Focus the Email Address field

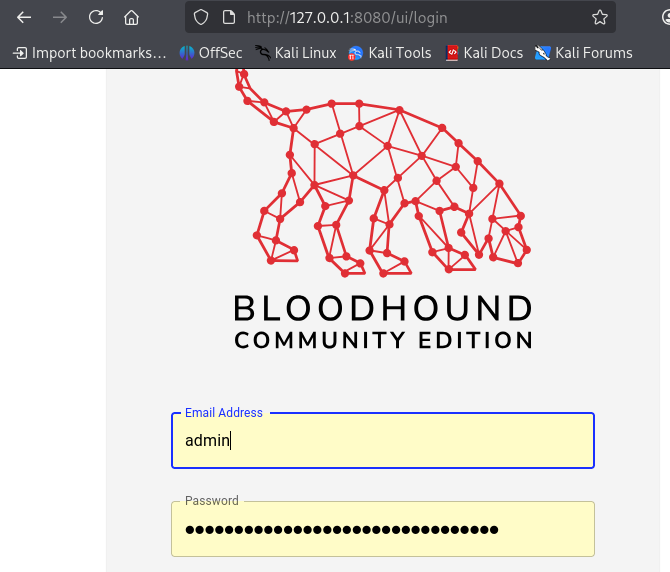point(383,440)
